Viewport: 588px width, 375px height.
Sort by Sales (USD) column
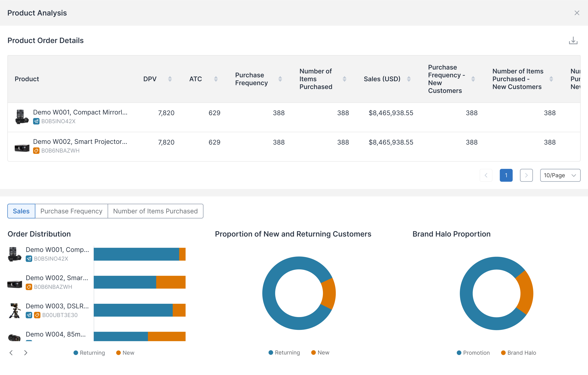click(x=409, y=79)
